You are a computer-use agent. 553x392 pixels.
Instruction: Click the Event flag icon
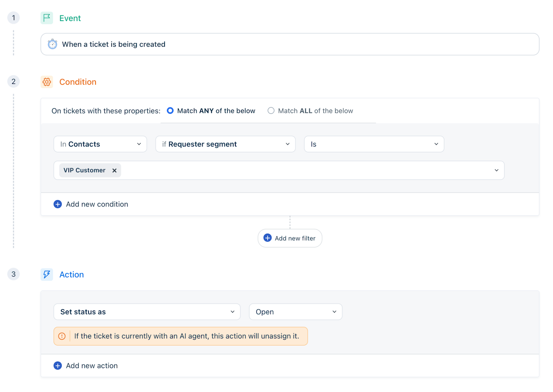coord(47,18)
